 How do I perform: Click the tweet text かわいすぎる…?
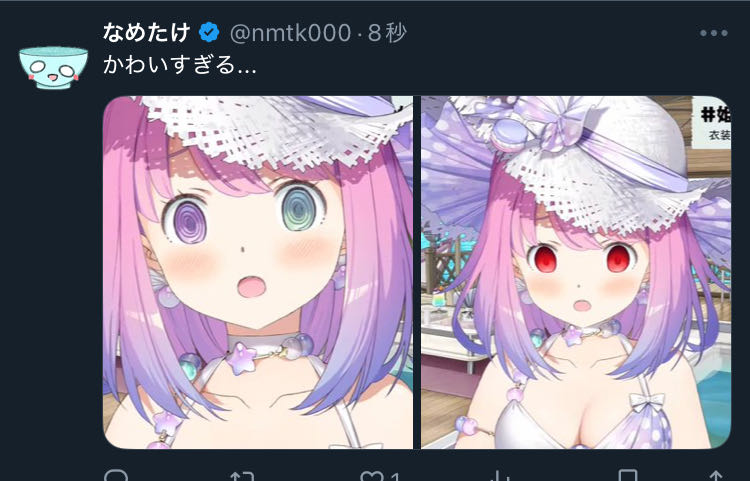[x=180, y=65]
